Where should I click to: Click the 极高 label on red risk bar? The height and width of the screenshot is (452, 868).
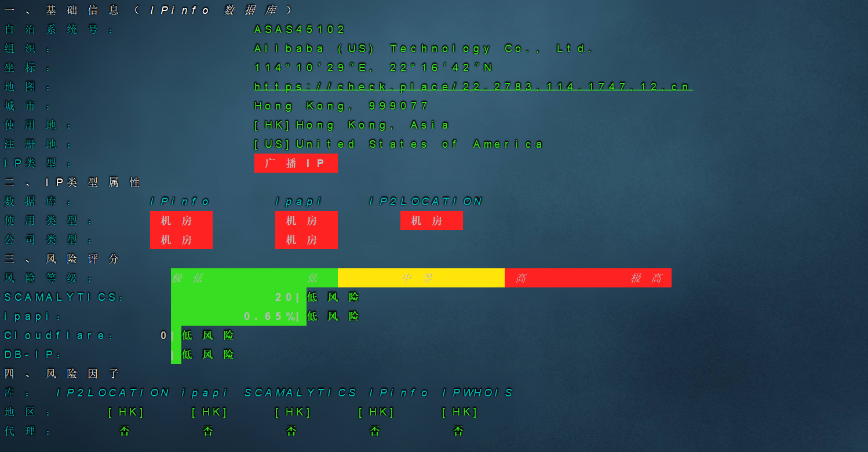(x=646, y=278)
